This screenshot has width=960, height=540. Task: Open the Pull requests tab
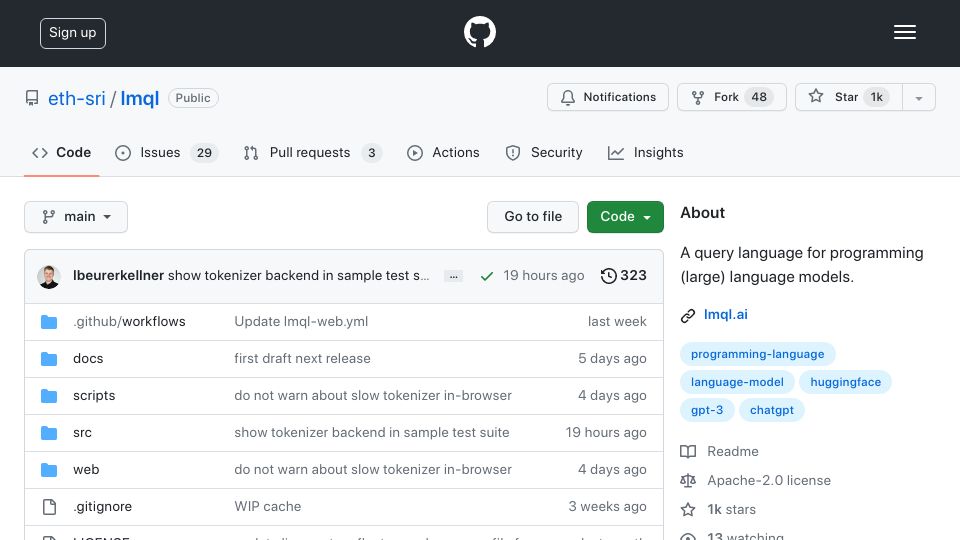click(312, 153)
